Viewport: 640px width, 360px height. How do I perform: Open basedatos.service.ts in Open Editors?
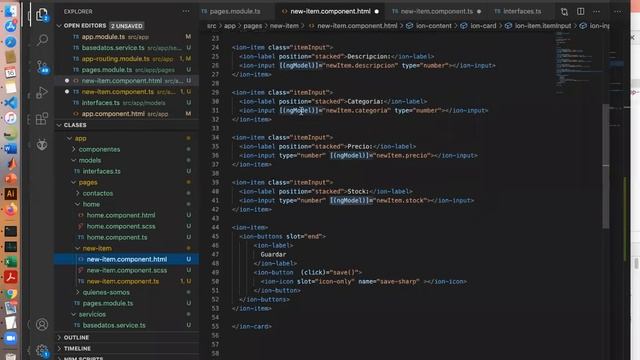127,48
